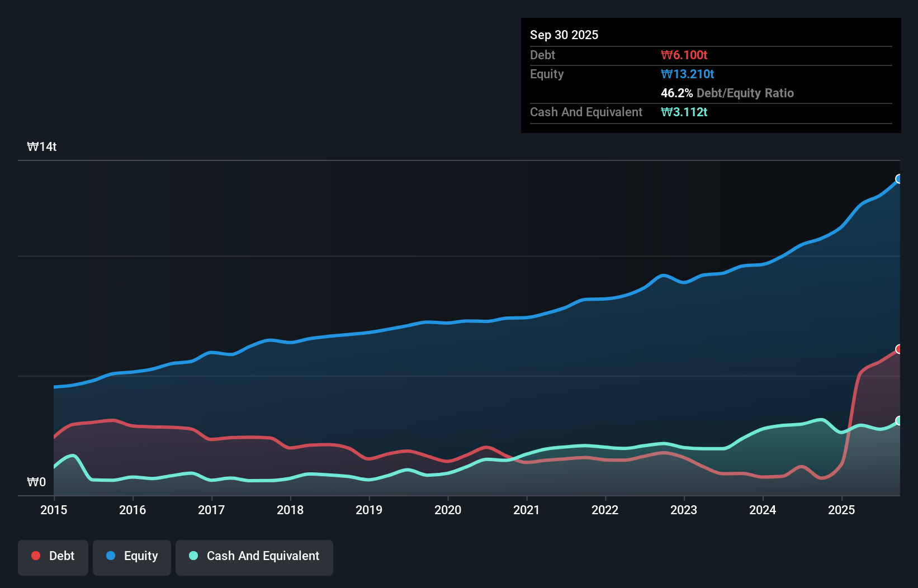This screenshot has width=918, height=588.
Task: Toggle the Equity series visibility
Action: tap(131, 557)
